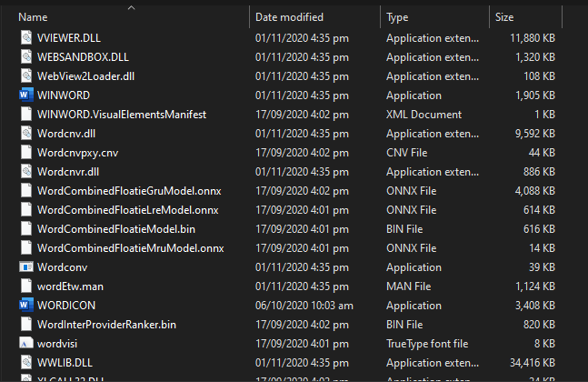Click the WWLIB.DLL file icon
This screenshot has height=382, width=588.
coord(26,363)
